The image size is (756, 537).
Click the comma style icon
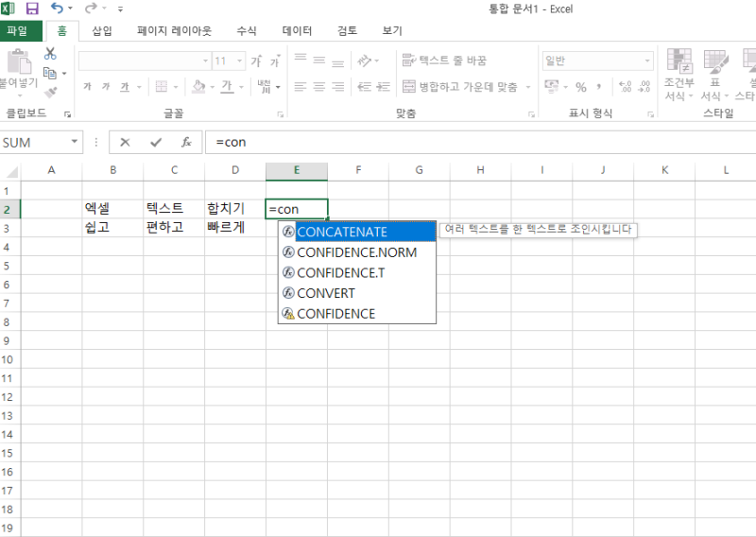[599, 87]
